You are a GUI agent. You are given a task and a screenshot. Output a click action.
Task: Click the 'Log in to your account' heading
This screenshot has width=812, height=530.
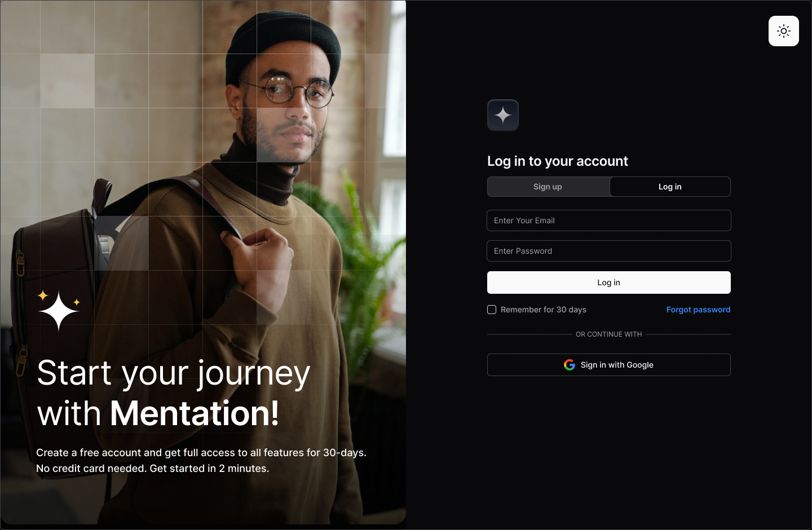click(558, 161)
